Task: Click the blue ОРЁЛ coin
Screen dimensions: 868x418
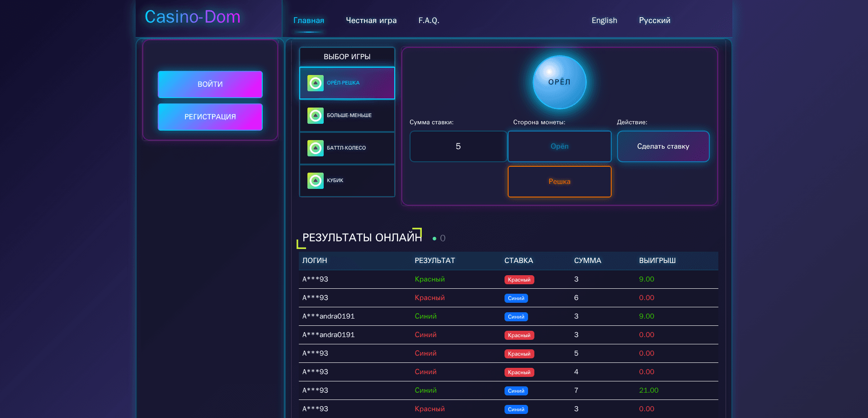Action: pyautogui.click(x=559, y=82)
